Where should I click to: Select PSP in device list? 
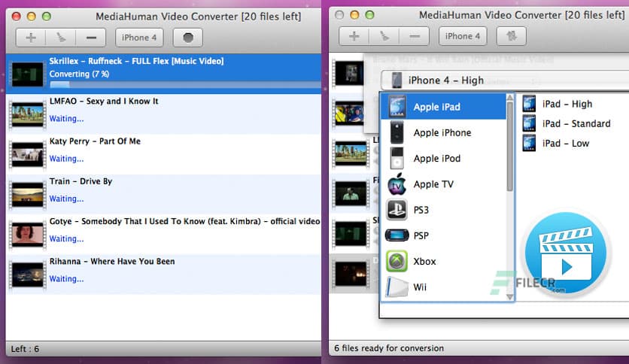click(443, 235)
